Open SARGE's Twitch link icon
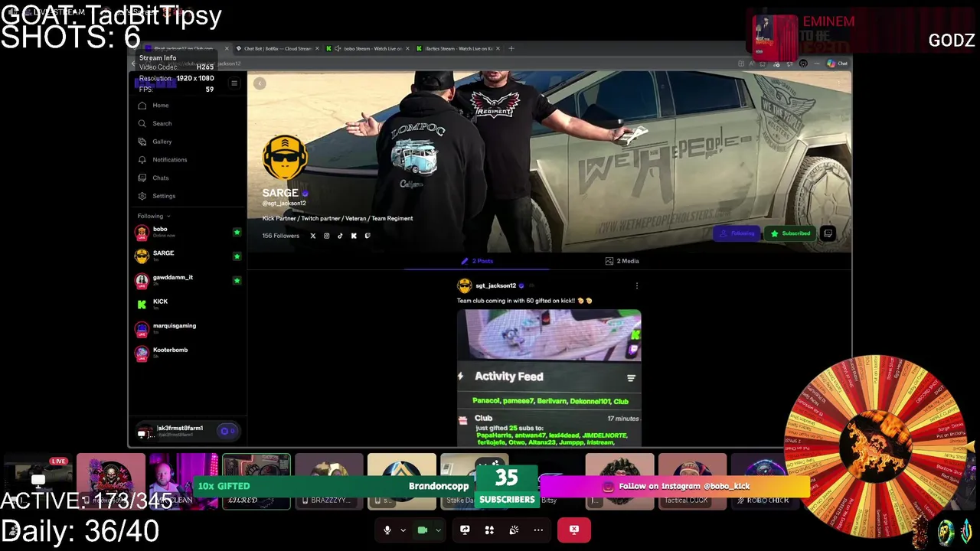This screenshot has height=551, width=980. pos(367,236)
